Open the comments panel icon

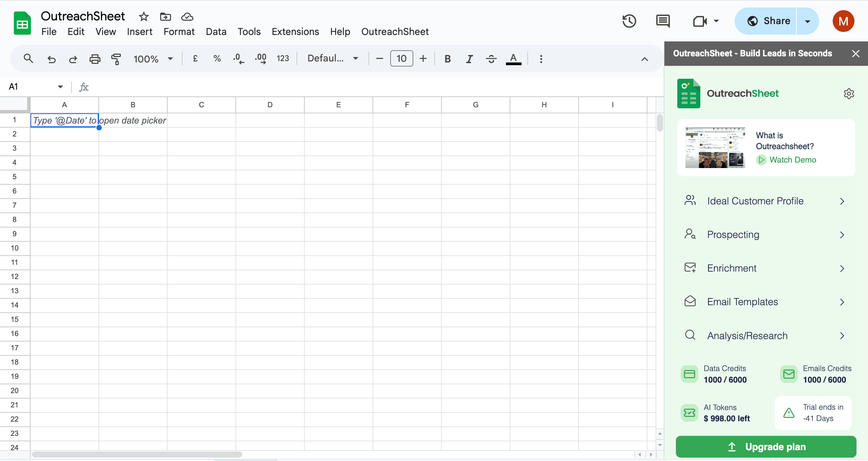[x=663, y=21]
